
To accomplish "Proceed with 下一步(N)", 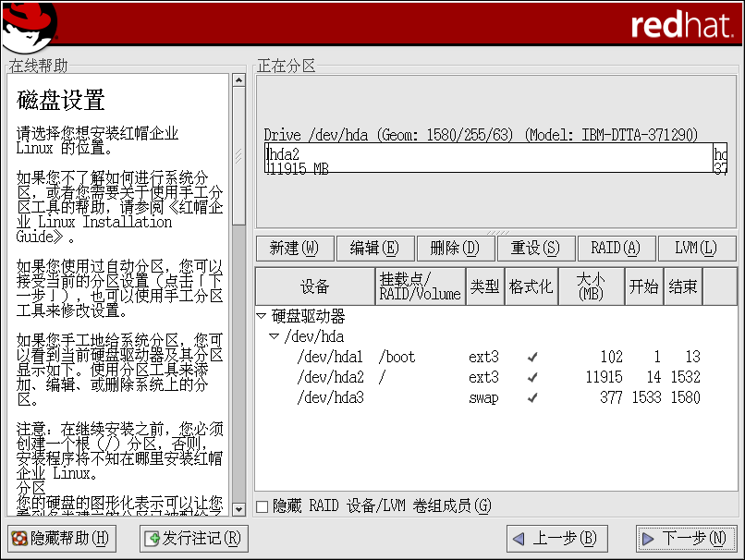I will tap(686, 539).
